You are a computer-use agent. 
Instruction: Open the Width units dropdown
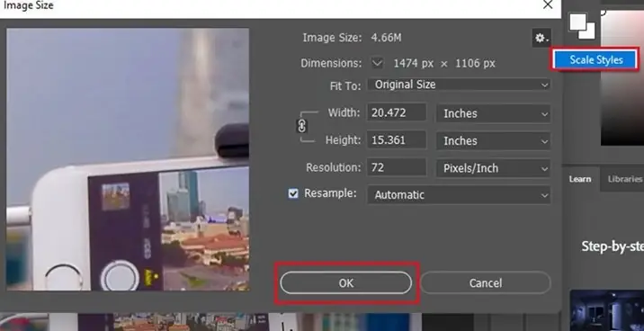click(x=493, y=113)
